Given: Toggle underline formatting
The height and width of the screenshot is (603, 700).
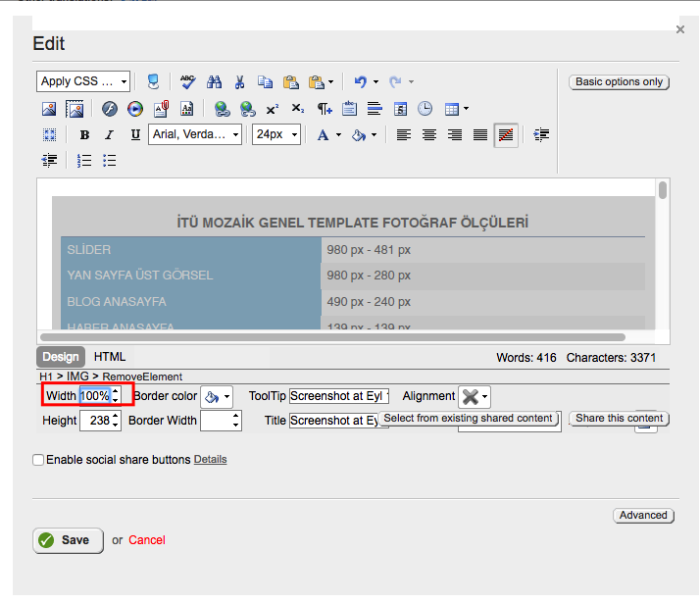Looking at the screenshot, I should click(x=135, y=134).
